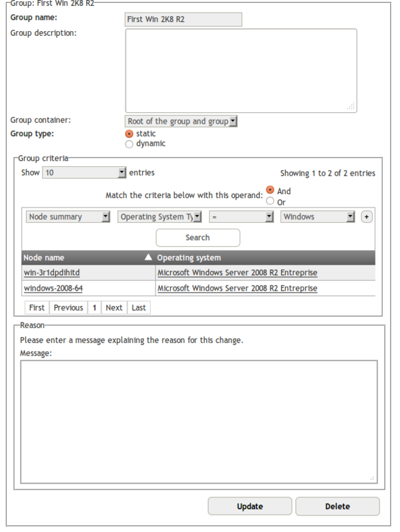The width and height of the screenshot is (400, 532).
Task: Grab the Message area resize handle
Action: pos(372,478)
